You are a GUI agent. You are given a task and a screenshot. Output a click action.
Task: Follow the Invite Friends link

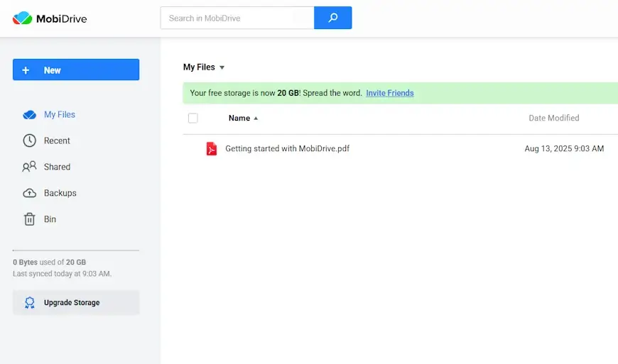[390, 93]
